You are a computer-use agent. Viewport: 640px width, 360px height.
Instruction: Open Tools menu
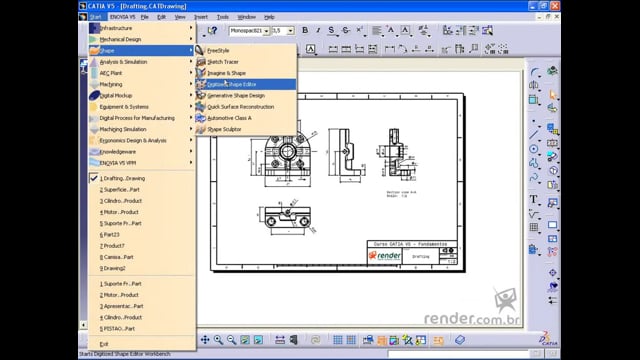pos(222,17)
